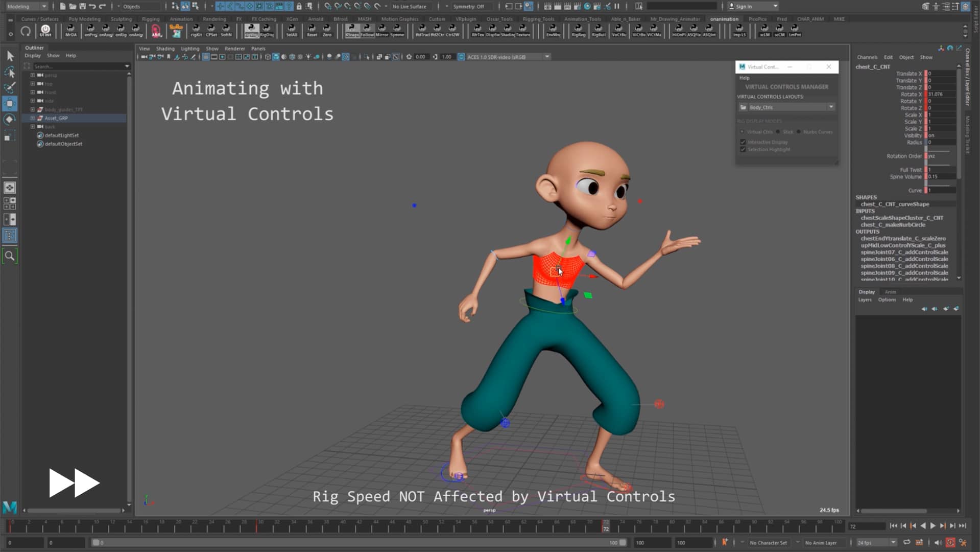Disable the Selection Highlight checkbox
Screen dimensions: 980x552
point(744,149)
